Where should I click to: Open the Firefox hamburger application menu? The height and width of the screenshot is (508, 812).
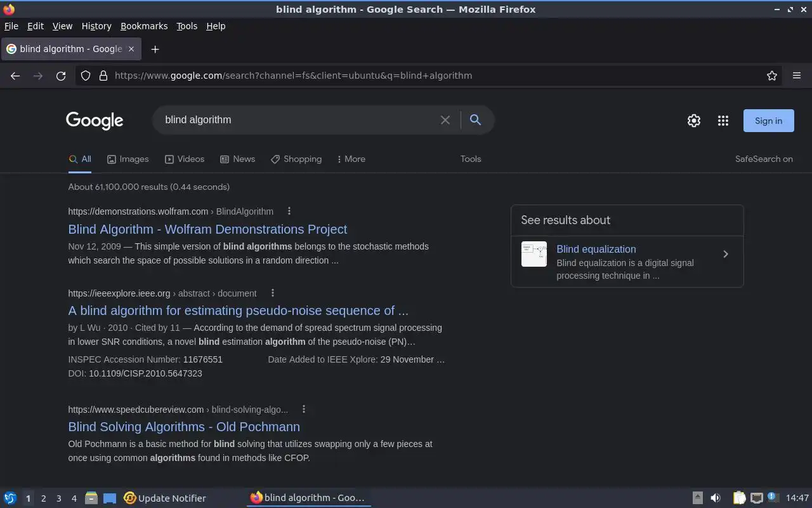click(x=797, y=76)
